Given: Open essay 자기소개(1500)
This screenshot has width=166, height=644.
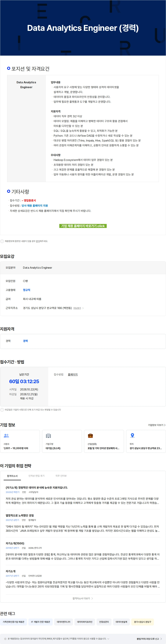Looking at the screenshot, I should click(15, 544).
